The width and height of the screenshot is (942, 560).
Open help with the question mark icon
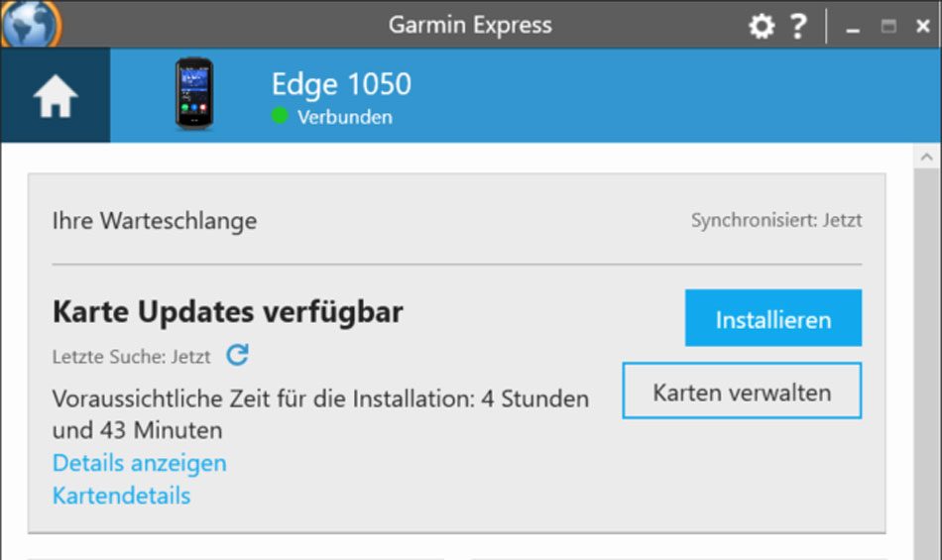(x=798, y=26)
